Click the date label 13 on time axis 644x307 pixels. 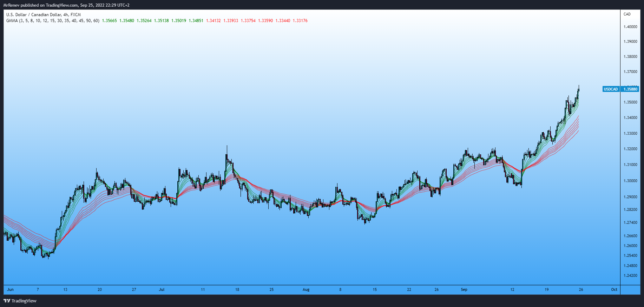pyautogui.click(x=65, y=289)
